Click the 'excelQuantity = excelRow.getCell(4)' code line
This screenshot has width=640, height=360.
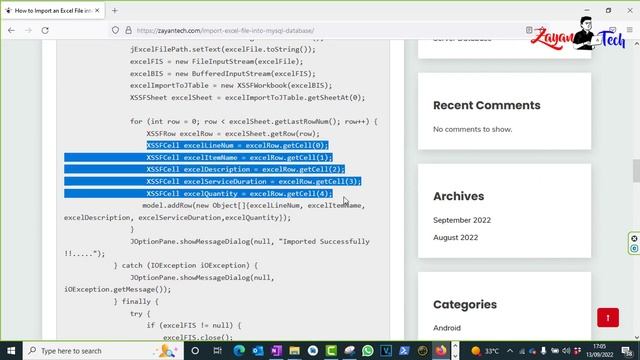pos(240,193)
